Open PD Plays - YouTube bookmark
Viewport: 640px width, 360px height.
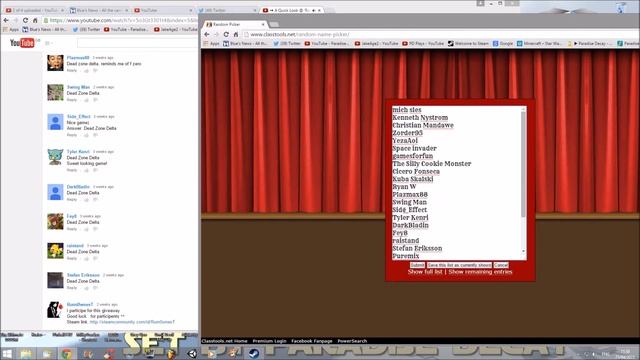[423, 43]
